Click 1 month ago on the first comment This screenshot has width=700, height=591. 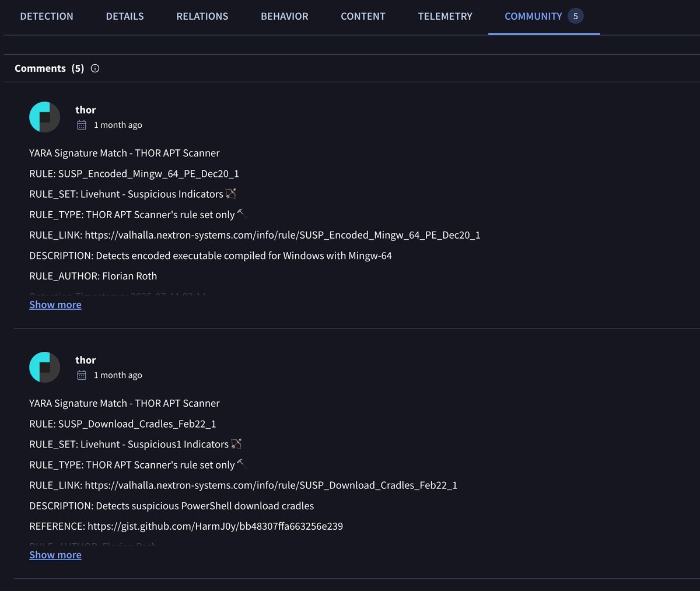(x=118, y=125)
